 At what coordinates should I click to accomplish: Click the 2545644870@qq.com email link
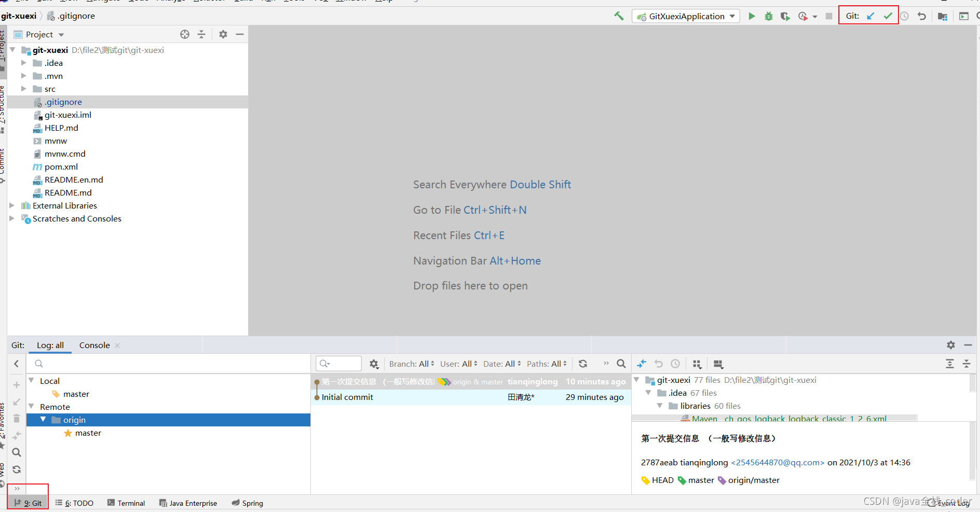pyautogui.click(x=778, y=462)
